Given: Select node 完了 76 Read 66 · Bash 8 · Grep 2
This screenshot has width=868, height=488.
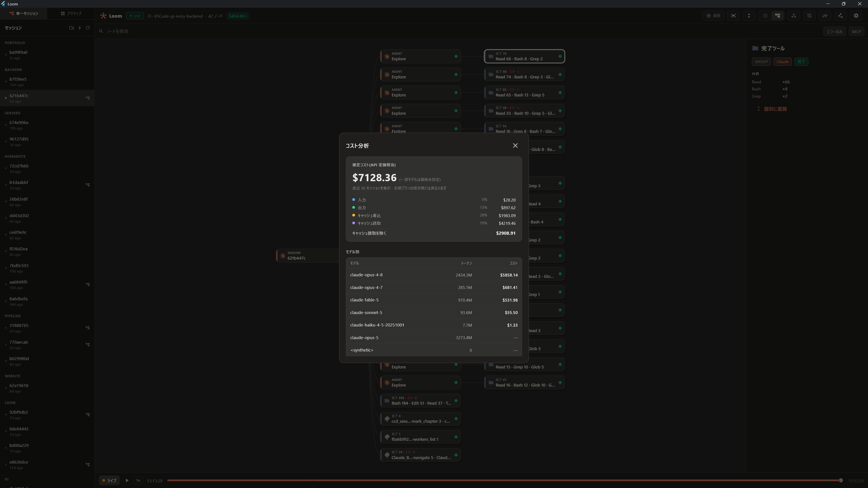Looking at the screenshot, I should 524,56.
